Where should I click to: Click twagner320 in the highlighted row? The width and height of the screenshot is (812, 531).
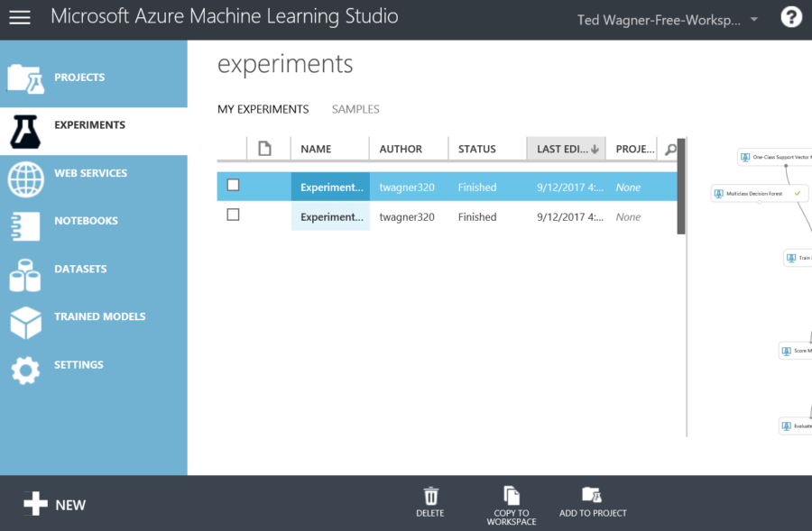[x=407, y=188]
